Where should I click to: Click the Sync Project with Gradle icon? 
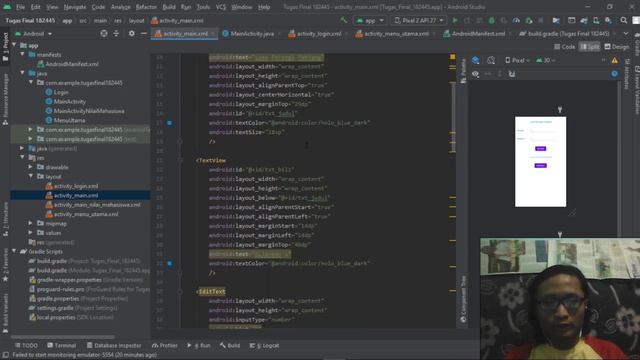(x=584, y=20)
